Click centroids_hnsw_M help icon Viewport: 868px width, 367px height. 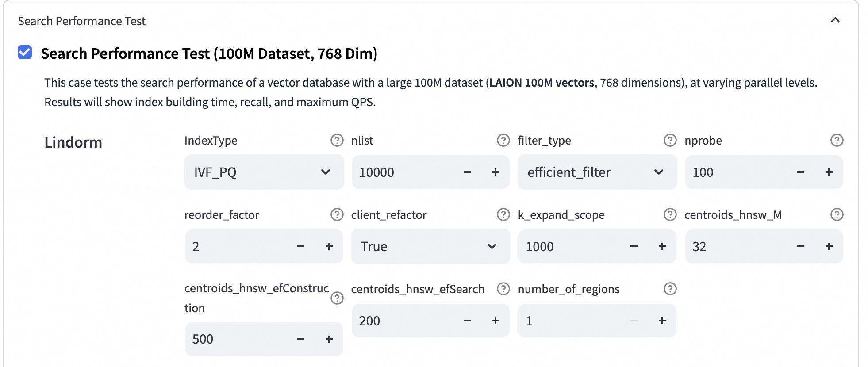point(837,215)
